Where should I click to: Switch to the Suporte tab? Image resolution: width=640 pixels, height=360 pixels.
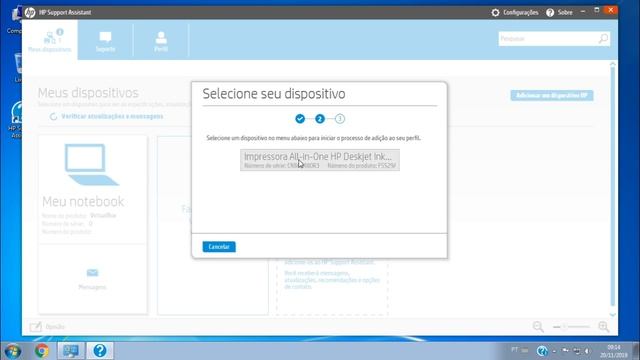coord(105,41)
